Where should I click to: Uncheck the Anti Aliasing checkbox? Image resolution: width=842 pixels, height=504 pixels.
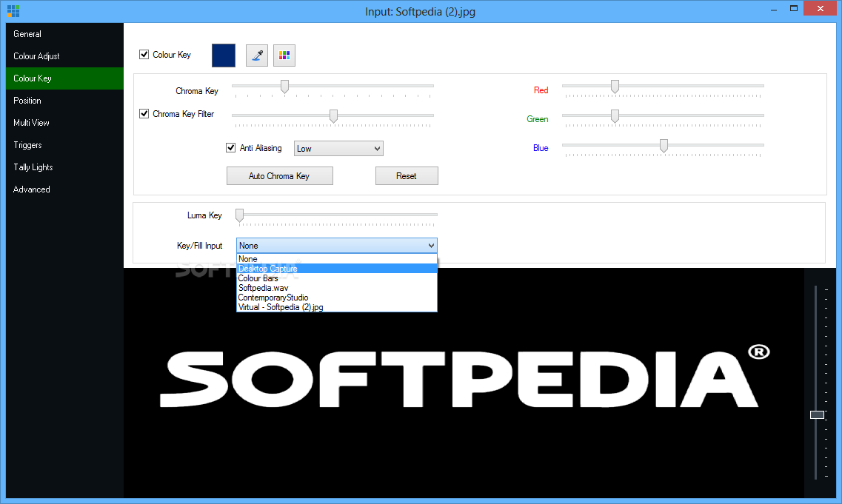[231, 147]
